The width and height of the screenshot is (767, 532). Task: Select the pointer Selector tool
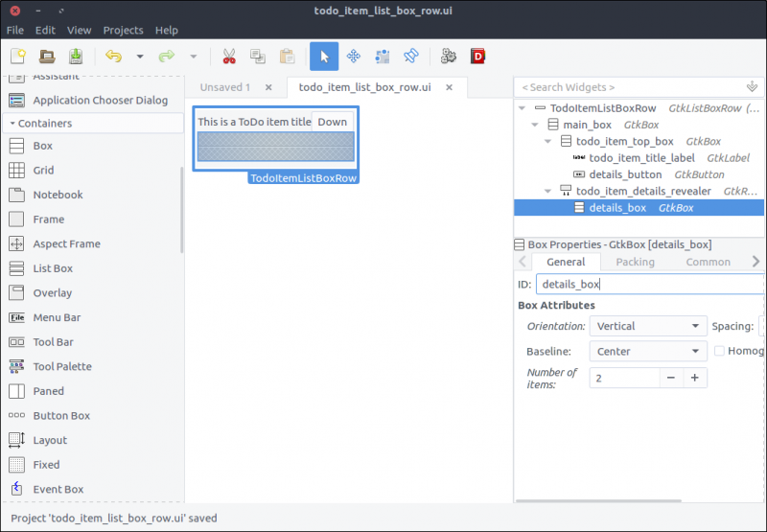pos(324,57)
